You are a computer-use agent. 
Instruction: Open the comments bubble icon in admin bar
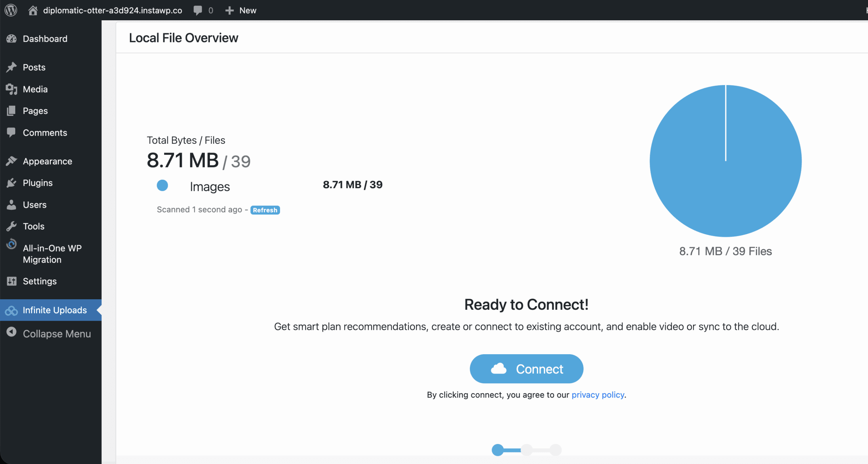click(x=198, y=10)
